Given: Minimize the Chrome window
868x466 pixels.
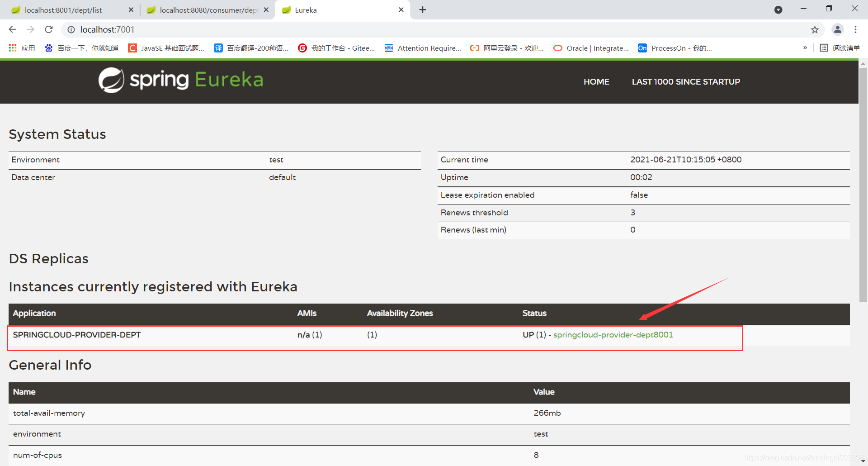Looking at the screenshot, I should click(x=803, y=9).
